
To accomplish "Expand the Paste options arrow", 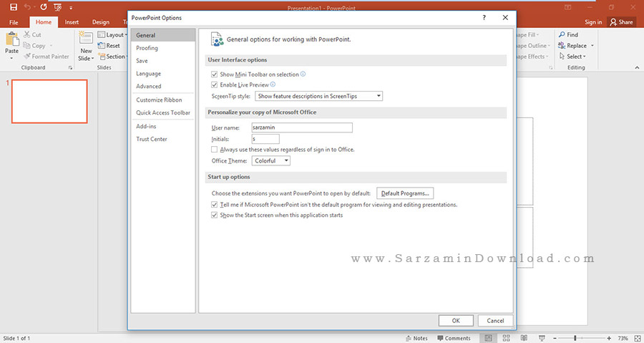I will 11,58.
